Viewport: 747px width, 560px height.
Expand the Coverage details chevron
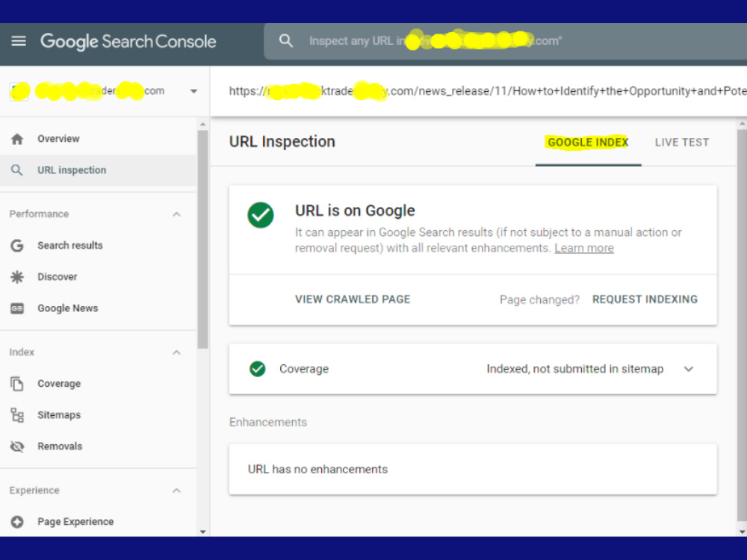689,369
